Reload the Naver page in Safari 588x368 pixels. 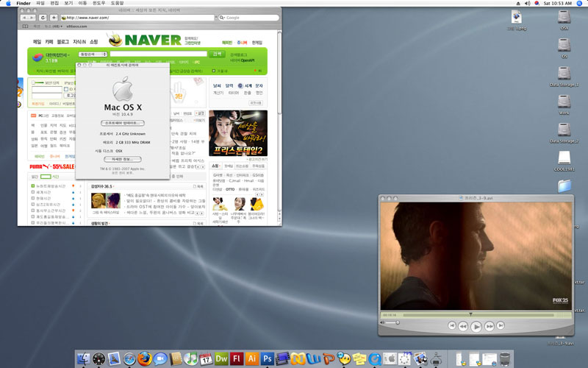(x=43, y=18)
